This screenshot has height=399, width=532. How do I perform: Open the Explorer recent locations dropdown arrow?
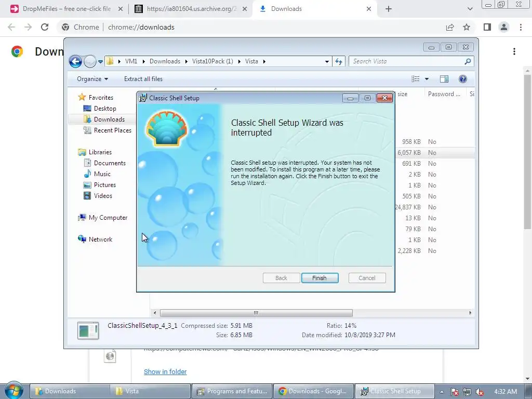point(100,62)
